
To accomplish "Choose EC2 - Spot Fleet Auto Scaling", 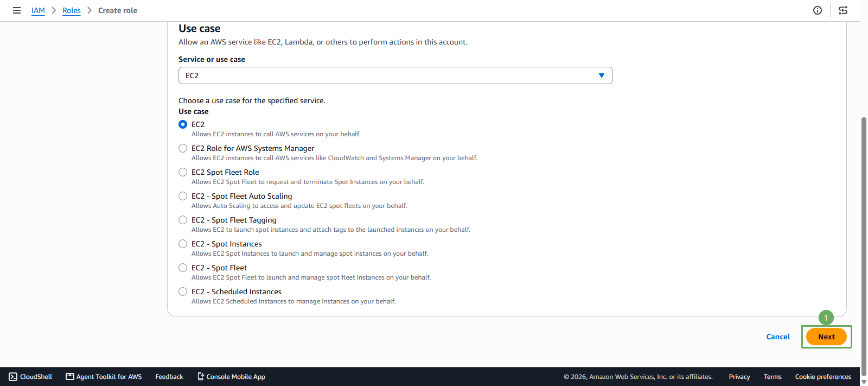I will point(183,196).
